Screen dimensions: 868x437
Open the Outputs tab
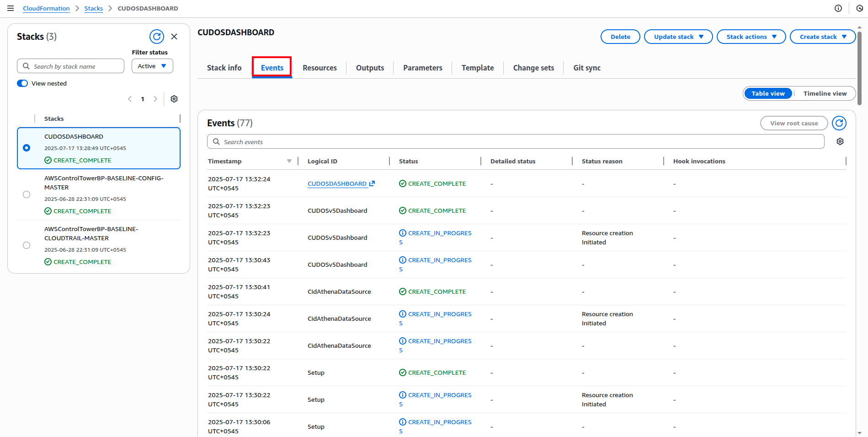370,67
